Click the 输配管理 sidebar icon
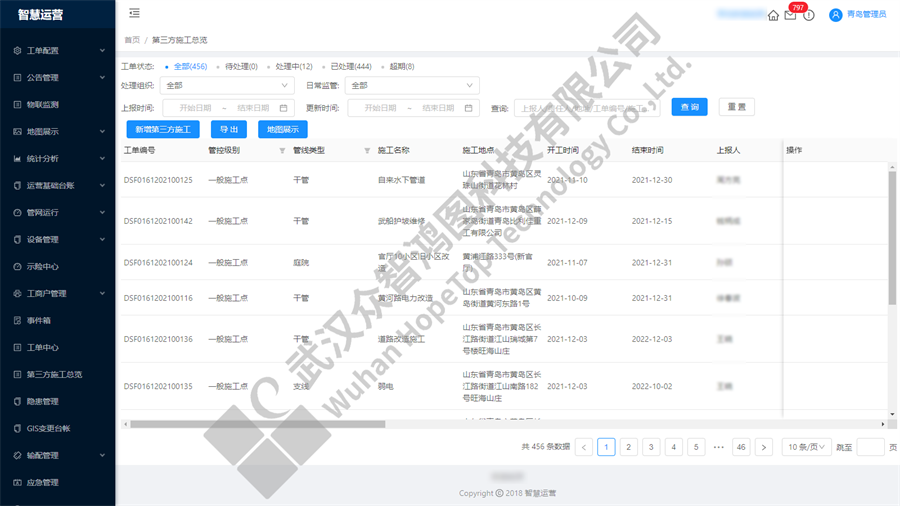 tap(17, 455)
